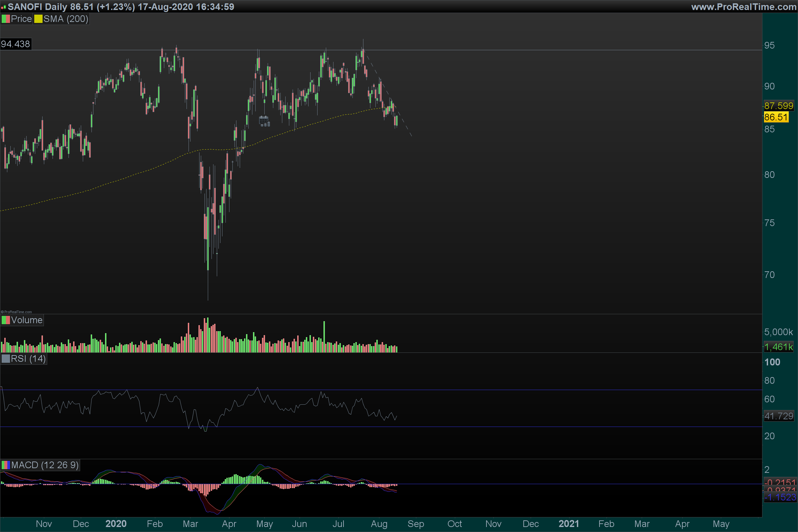Click the ©ProRealTime.com watermark link

[x=16, y=312]
